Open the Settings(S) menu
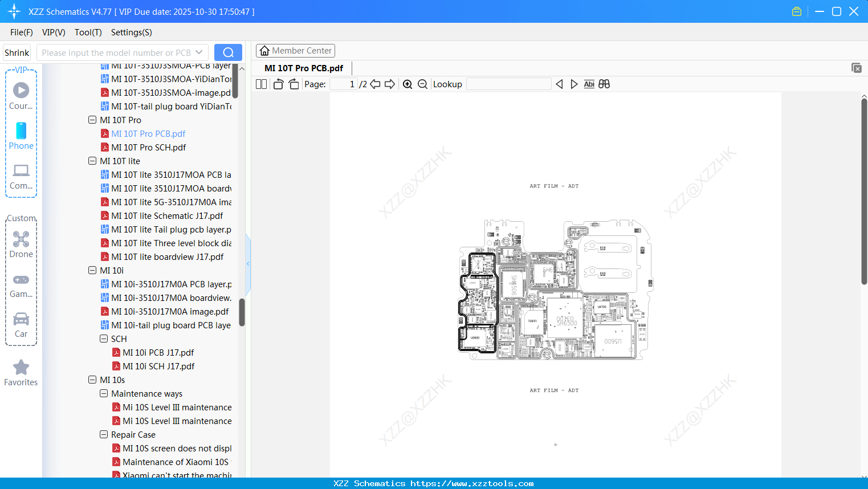The height and width of the screenshot is (489, 868). [x=132, y=32]
